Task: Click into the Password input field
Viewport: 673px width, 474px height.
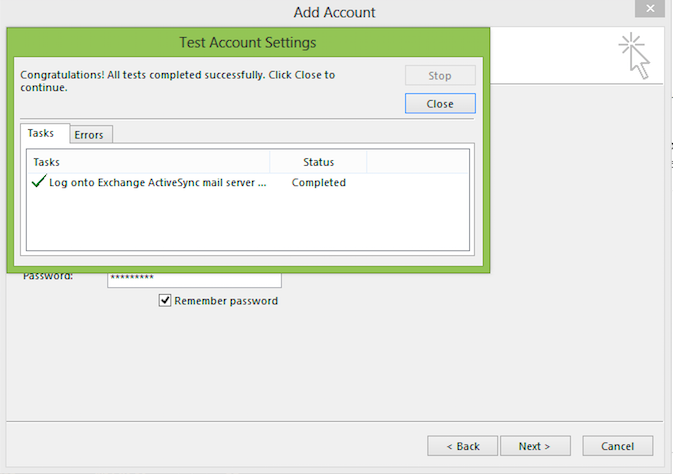Action: click(194, 280)
